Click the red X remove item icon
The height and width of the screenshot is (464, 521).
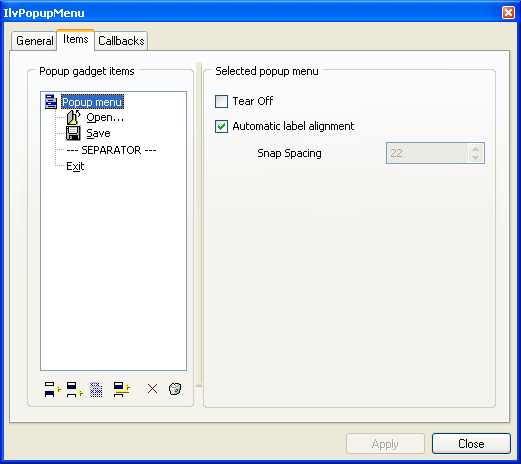(152, 388)
